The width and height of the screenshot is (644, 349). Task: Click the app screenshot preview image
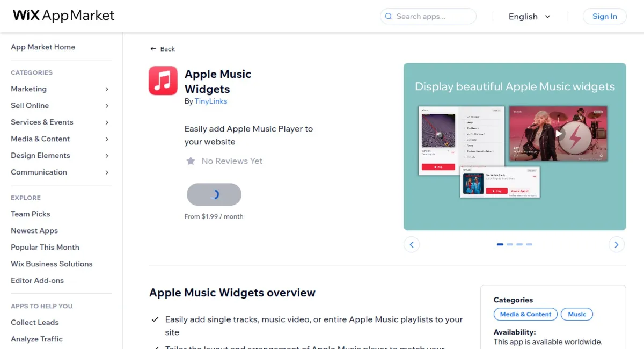(x=515, y=147)
